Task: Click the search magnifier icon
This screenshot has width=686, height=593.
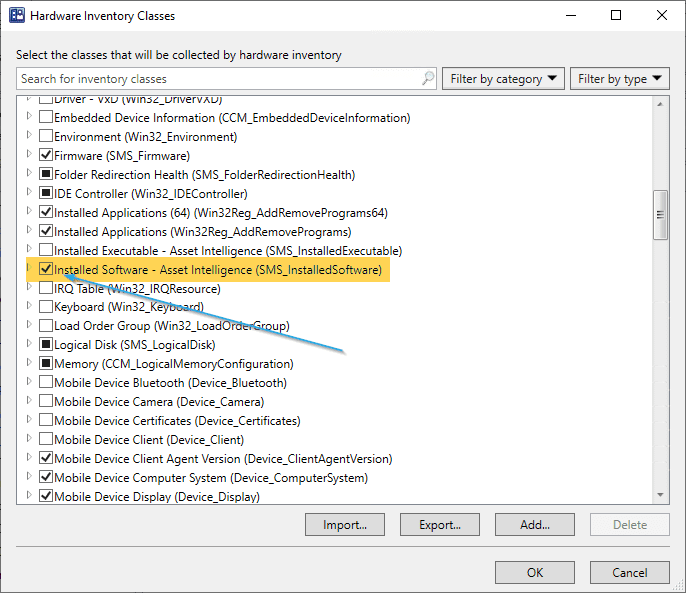Action: coord(428,79)
